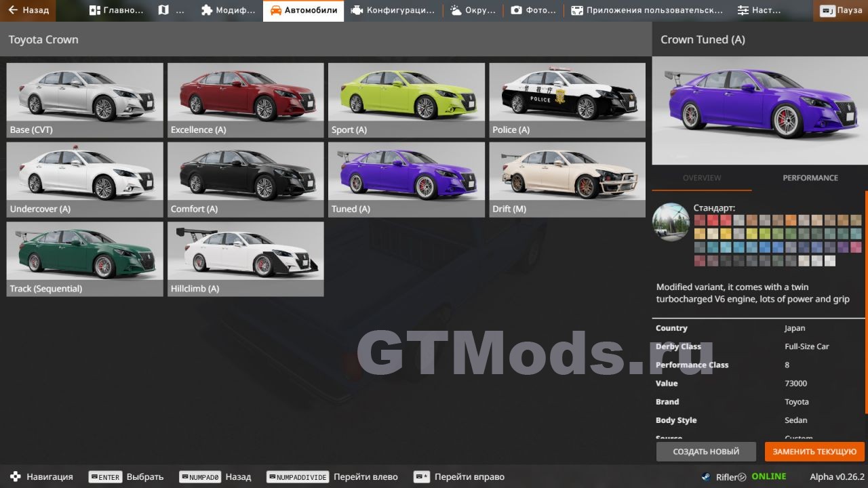Click the Steam icon in status bar
This screenshot has height=488, width=868.
(x=706, y=476)
